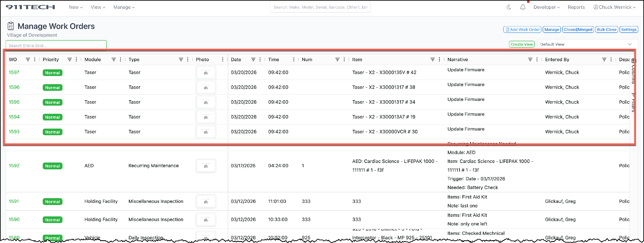644x243 pixels.
Task: Click the Narrative column filter icon
Action: point(530,59)
